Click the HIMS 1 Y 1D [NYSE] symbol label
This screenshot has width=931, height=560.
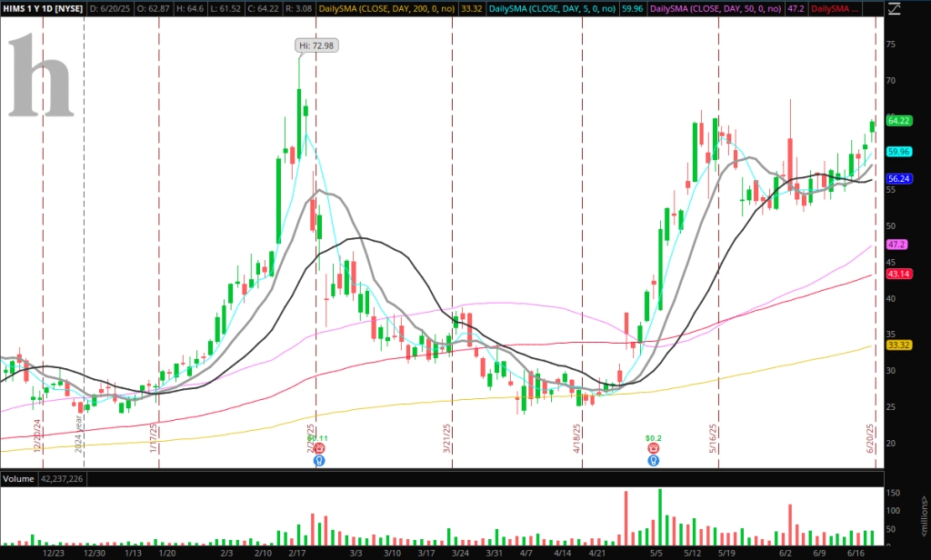(x=43, y=9)
